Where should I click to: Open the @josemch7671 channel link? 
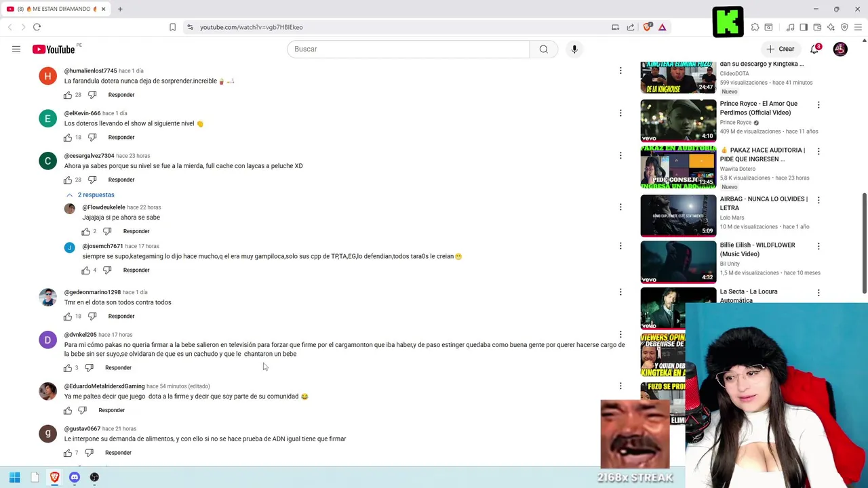[102, 246]
